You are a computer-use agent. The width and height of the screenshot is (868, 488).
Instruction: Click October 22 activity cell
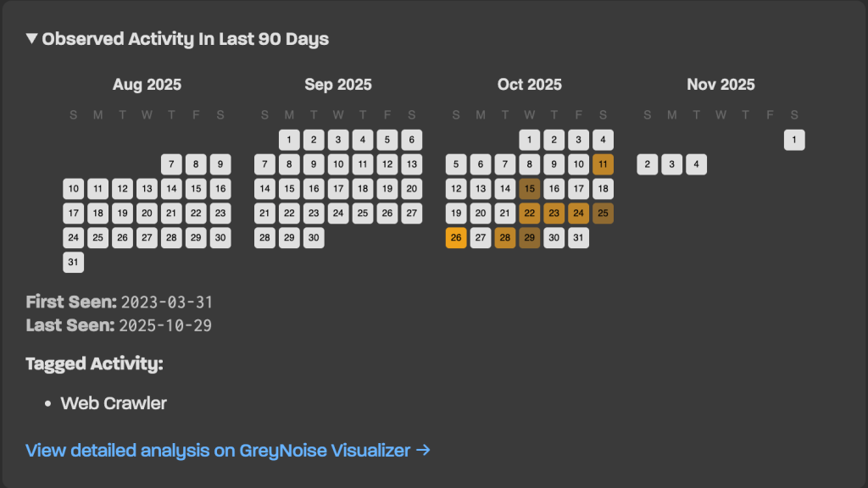530,213
